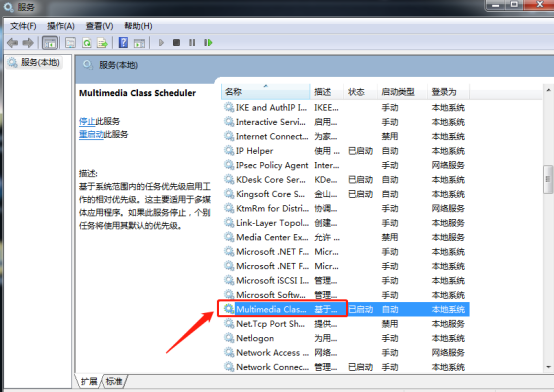
Task: Click the Stop service square icon
Action: [x=176, y=43]
